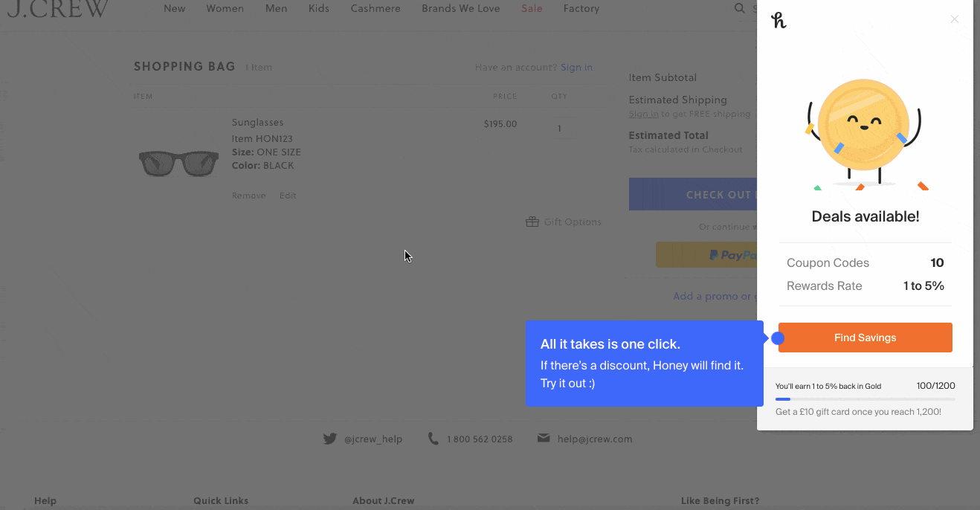
Task: Click the Sunglasses product name
Action: pos(257,123)
